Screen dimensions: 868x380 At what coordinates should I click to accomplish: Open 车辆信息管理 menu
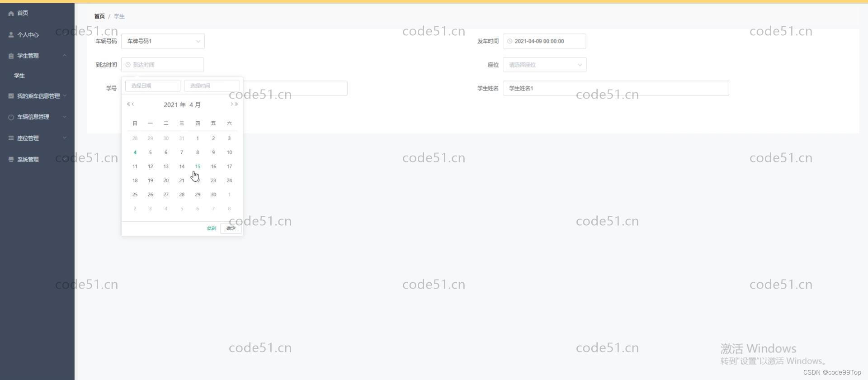coord(33,117)
